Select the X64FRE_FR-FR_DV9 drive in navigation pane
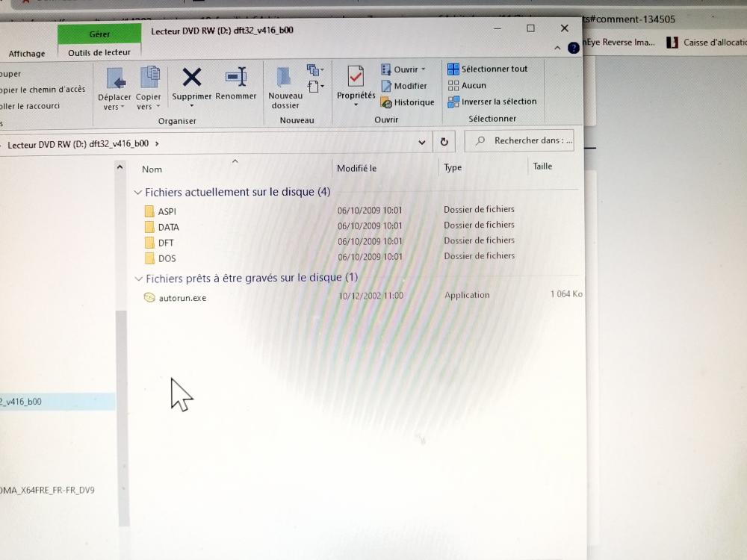This screenshot has height=560, width=747. tap(48, 490)
